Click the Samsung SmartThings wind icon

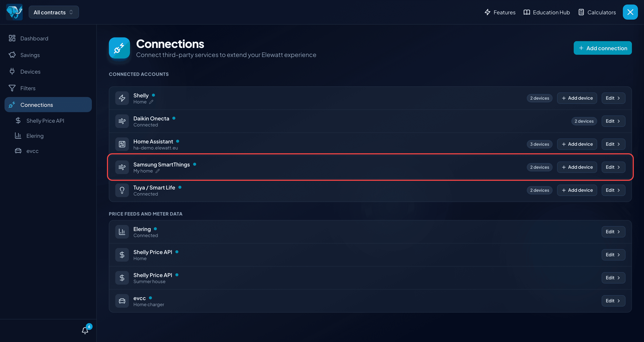pyautogui.click(x=122, y=167)
